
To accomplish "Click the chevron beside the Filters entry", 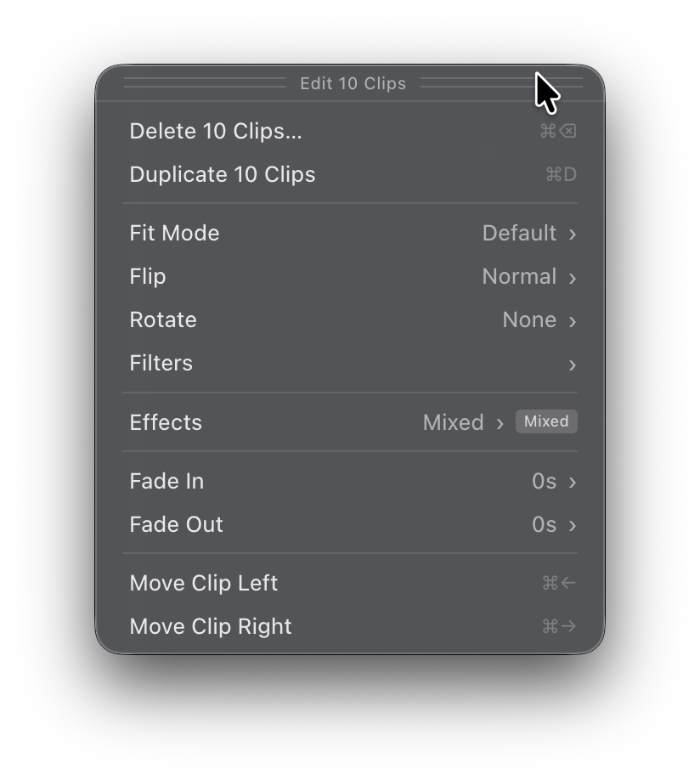I will click(571, 365).
